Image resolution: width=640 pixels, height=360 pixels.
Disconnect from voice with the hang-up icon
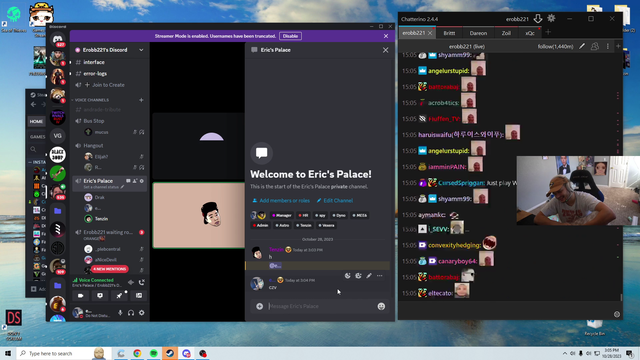pyautogui.click(x=142, y=282)
